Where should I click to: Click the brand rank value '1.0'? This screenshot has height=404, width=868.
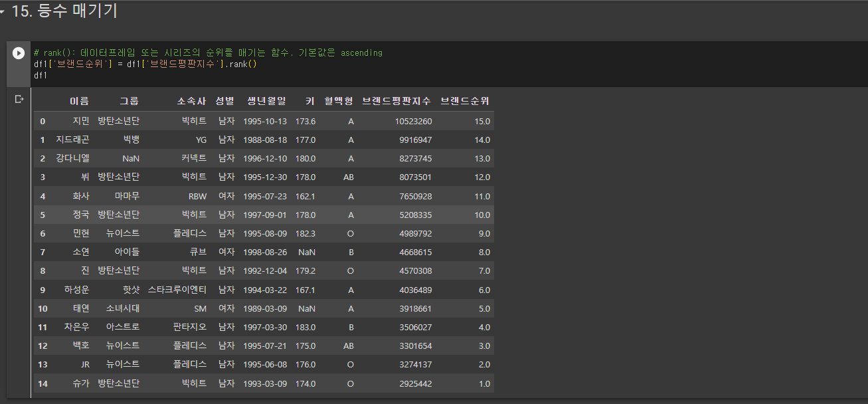point(484,383)
